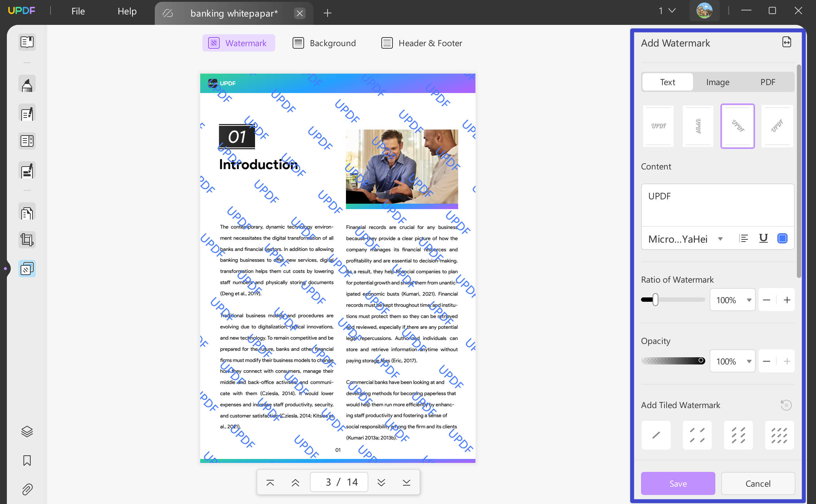Screen dimensions: 816x504
Task: Click the UPDF content text field
Action: pos(718,205)
